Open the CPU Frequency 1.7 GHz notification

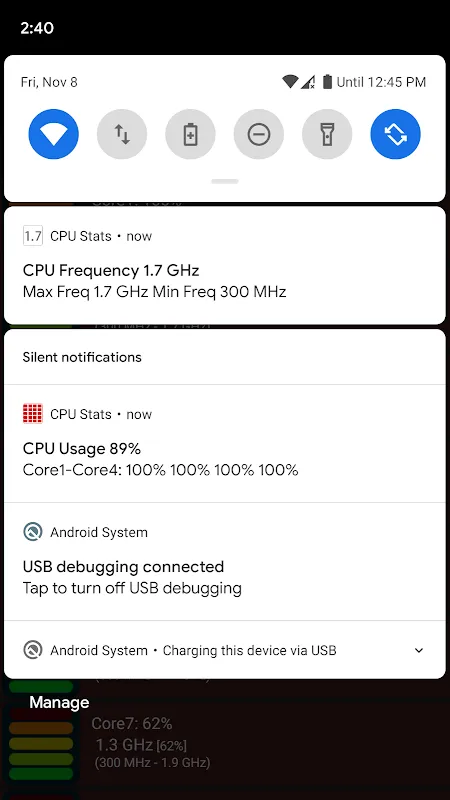(x=225, y=265)
